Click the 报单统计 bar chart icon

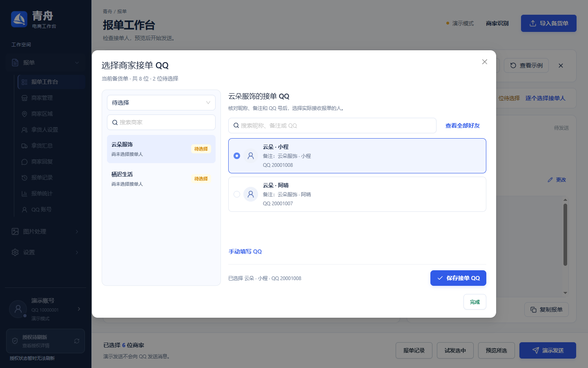coord(24,193)
